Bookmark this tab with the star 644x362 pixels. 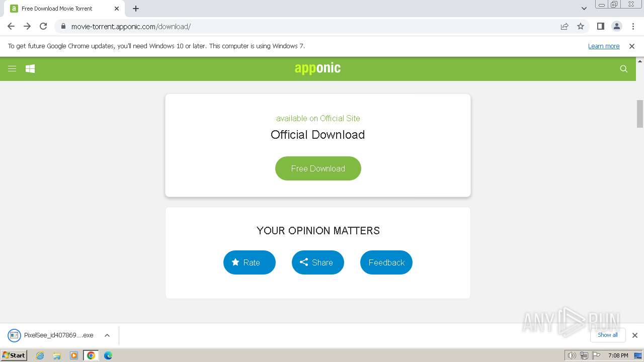click(x=581, y=27)
